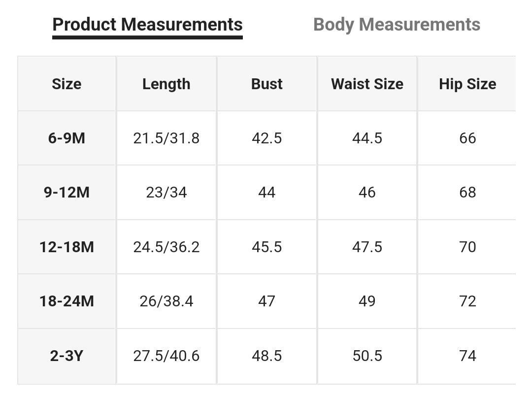The image size is (532, 394).
Task: Choose the 12-18M size row label
Action: point(66,247)
